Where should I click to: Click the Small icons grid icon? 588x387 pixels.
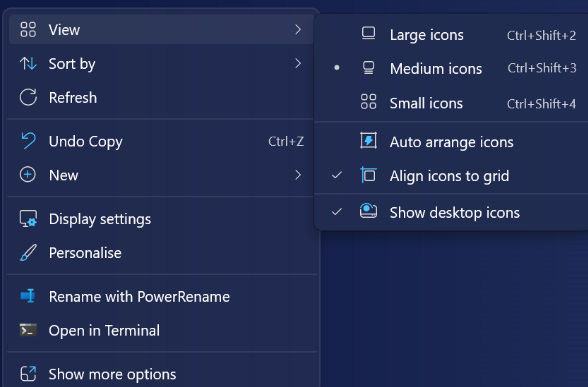click(368, 102)
